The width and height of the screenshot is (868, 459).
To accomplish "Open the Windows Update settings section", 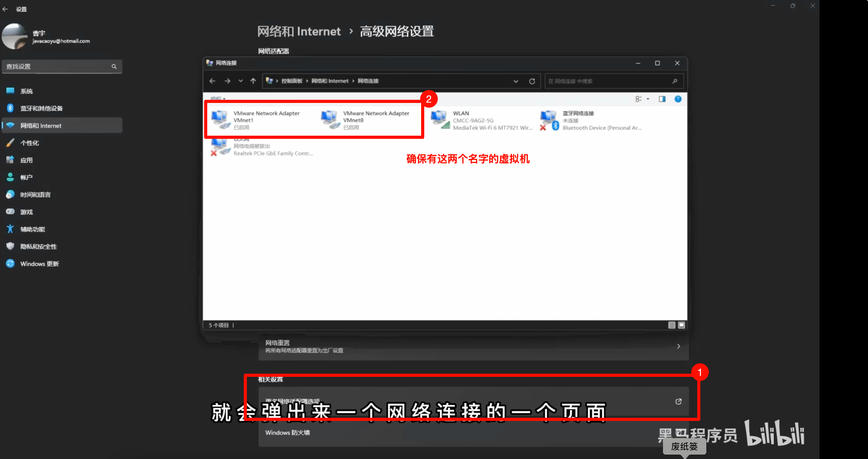I will click(x=39, y=264).
